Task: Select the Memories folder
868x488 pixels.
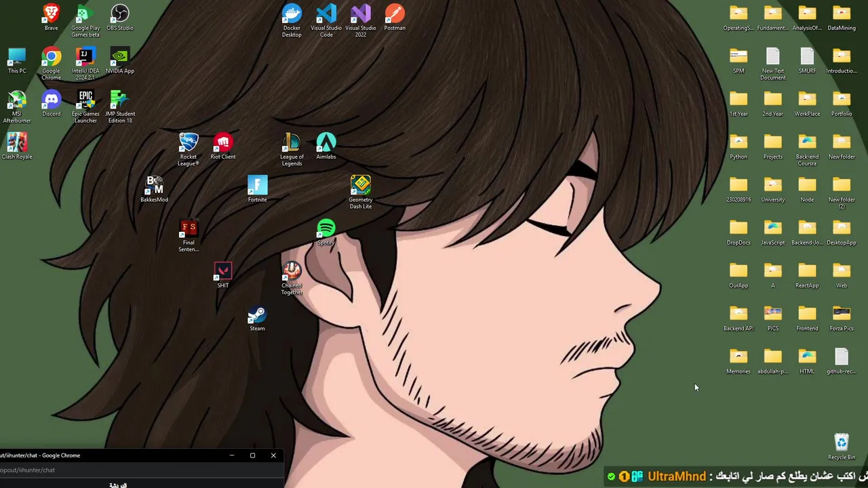Action: (738, 361)
